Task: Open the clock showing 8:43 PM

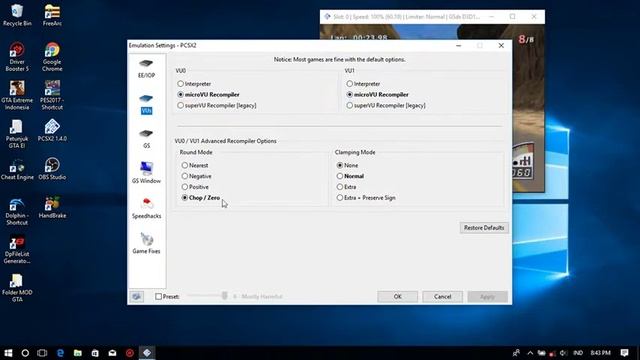Action: [x=600, y=353]
